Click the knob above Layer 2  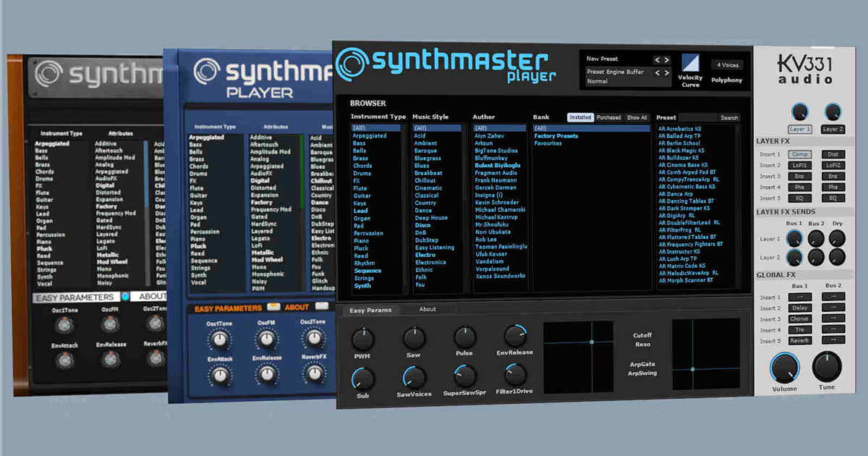(833, 112)
